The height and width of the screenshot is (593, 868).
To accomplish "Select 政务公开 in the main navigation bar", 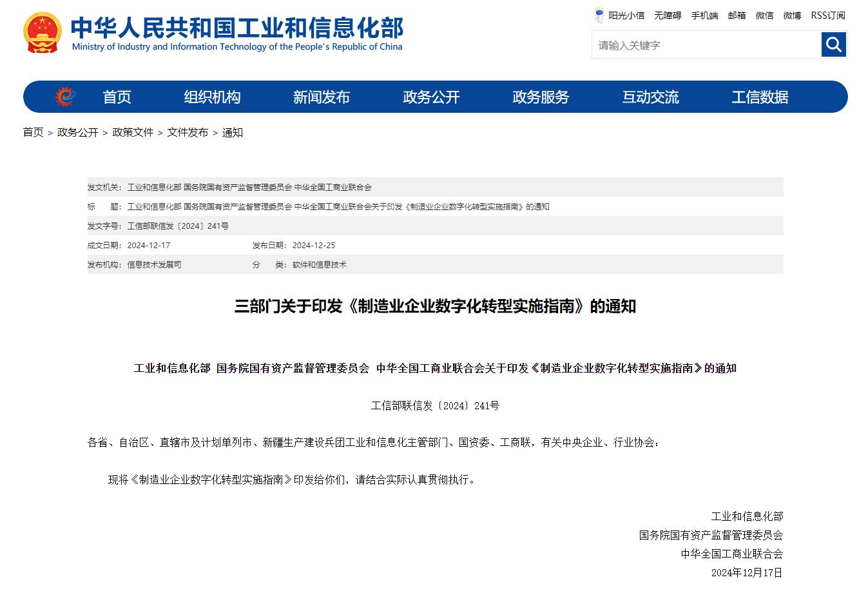I will tap(431, 97).
